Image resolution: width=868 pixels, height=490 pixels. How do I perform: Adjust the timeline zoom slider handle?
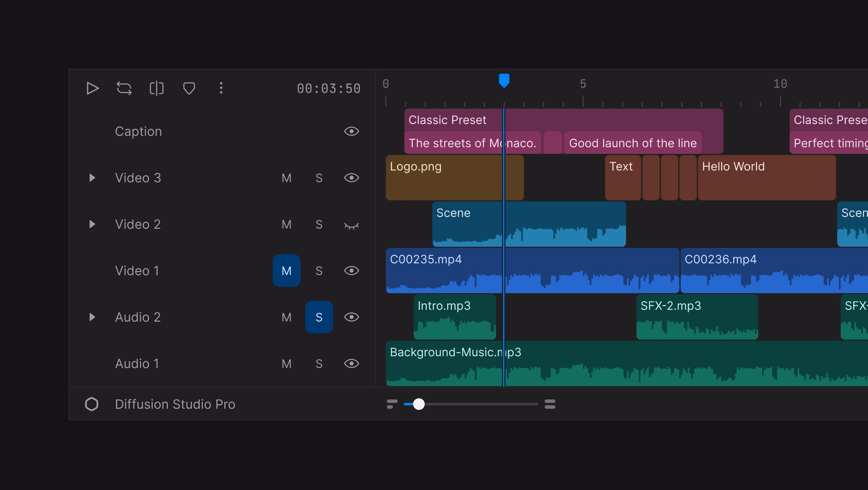(x=419, y=404)
